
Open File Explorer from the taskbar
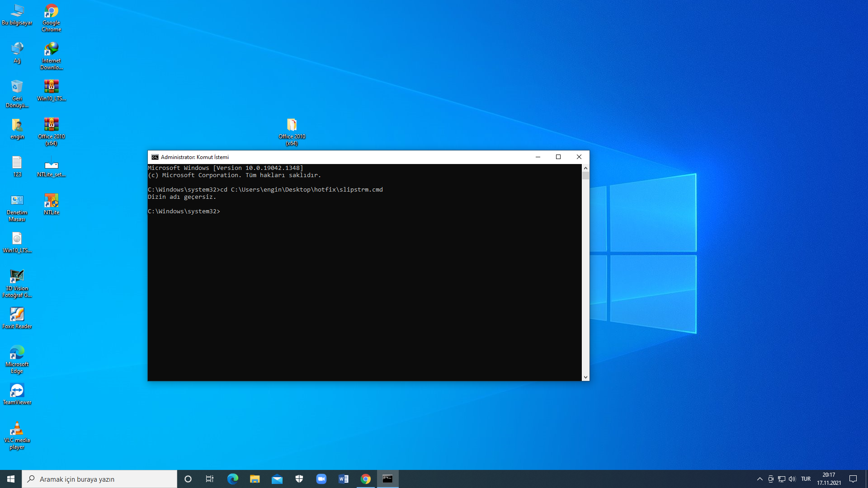point(255,479)
